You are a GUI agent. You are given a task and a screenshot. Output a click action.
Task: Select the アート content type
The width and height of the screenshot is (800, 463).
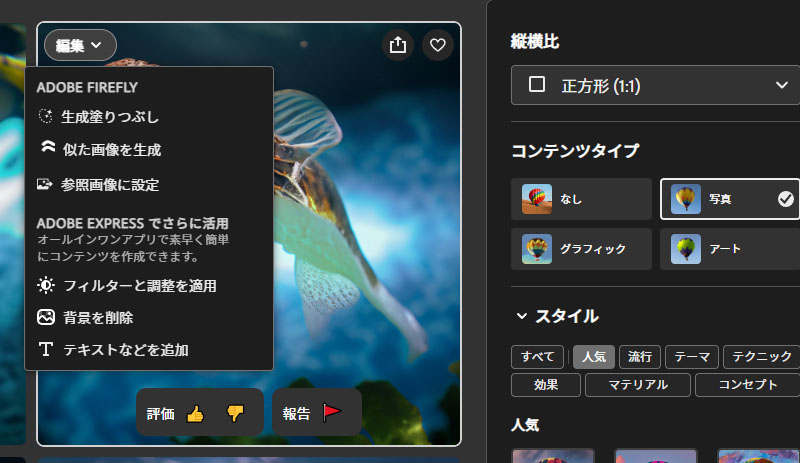(x=730, y=249)
